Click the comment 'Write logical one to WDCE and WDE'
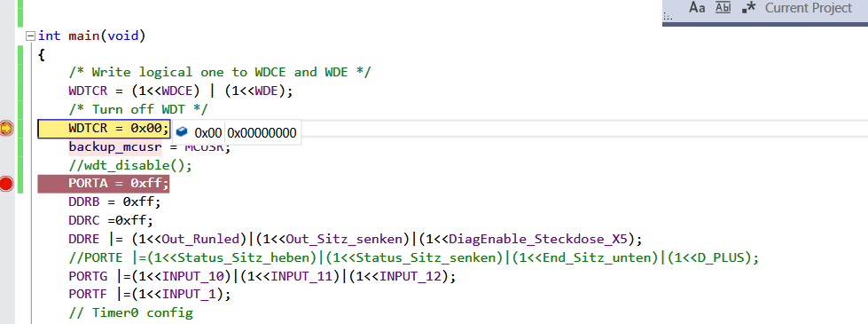Image resolution: width=868 pixels, height=324 pixels. click(x=220, y=72)
